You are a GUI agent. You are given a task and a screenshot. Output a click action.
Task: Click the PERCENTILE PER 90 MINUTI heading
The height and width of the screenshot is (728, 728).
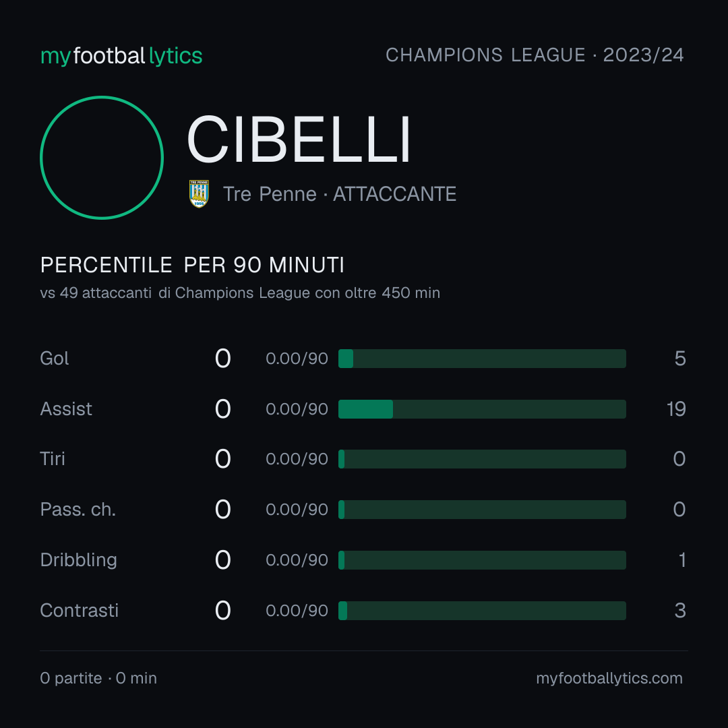coord(192,265)
